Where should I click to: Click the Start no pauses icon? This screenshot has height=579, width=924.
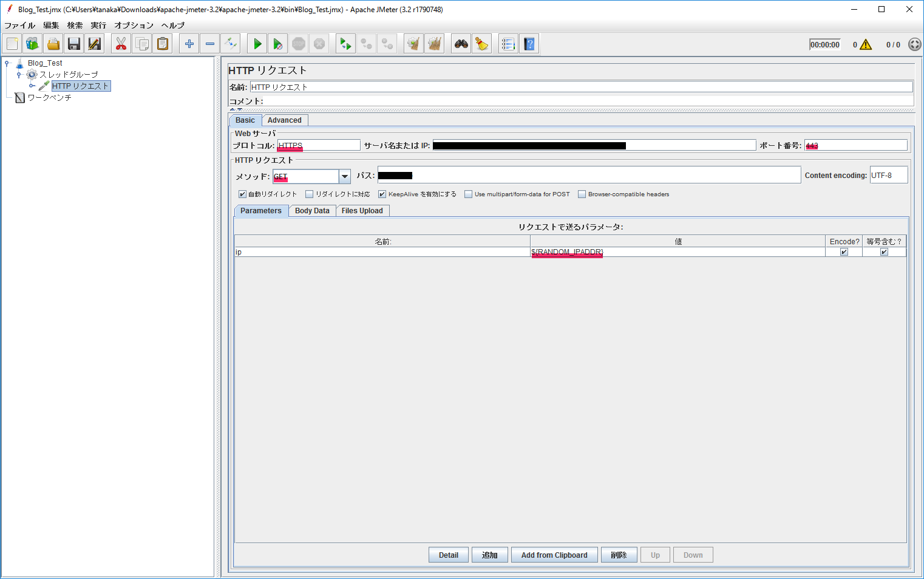[x=278, y=44]
